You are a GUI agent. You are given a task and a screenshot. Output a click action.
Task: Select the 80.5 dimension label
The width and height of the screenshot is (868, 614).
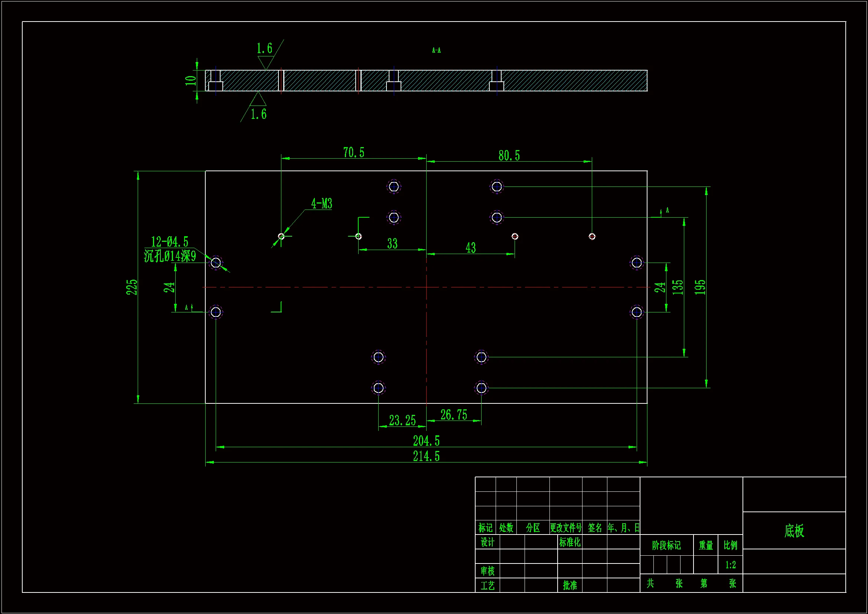[x=509, y=156]
